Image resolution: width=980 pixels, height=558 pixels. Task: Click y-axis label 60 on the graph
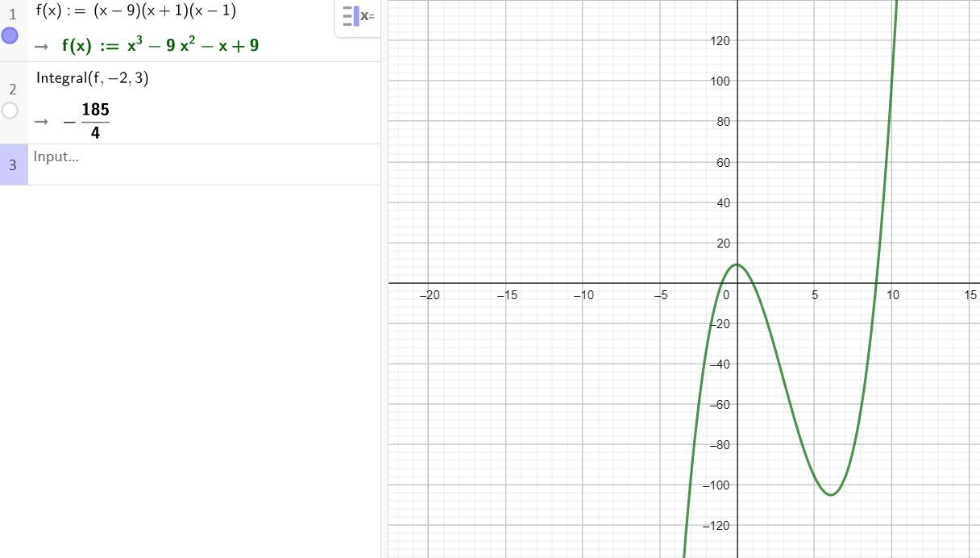[x=723, y=163]
